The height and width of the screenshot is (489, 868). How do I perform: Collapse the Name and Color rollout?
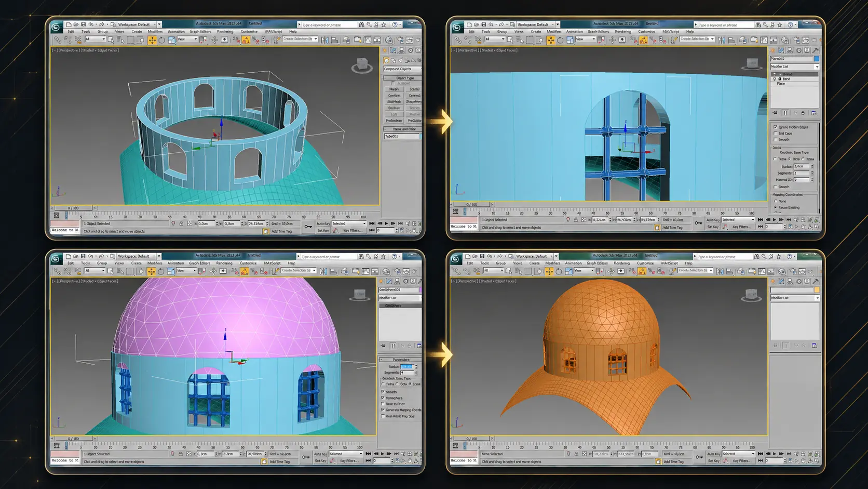click(x=402, y=129)
